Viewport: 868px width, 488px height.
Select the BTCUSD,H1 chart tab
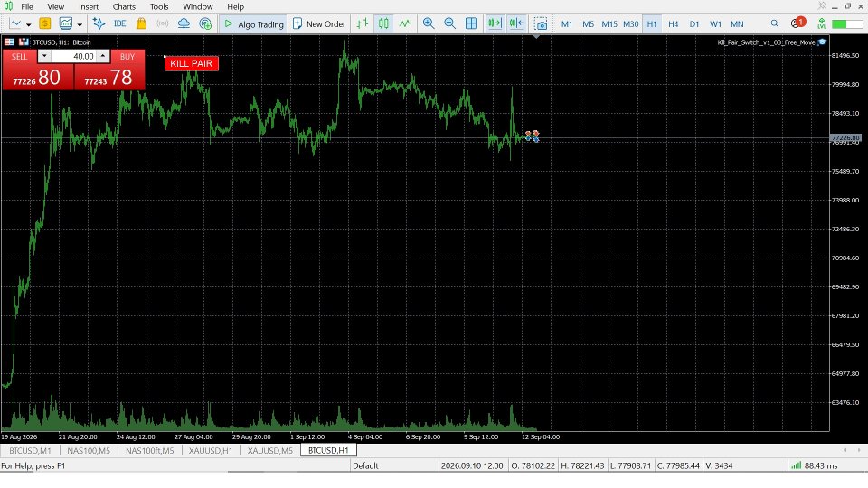[x=328, y=450]
